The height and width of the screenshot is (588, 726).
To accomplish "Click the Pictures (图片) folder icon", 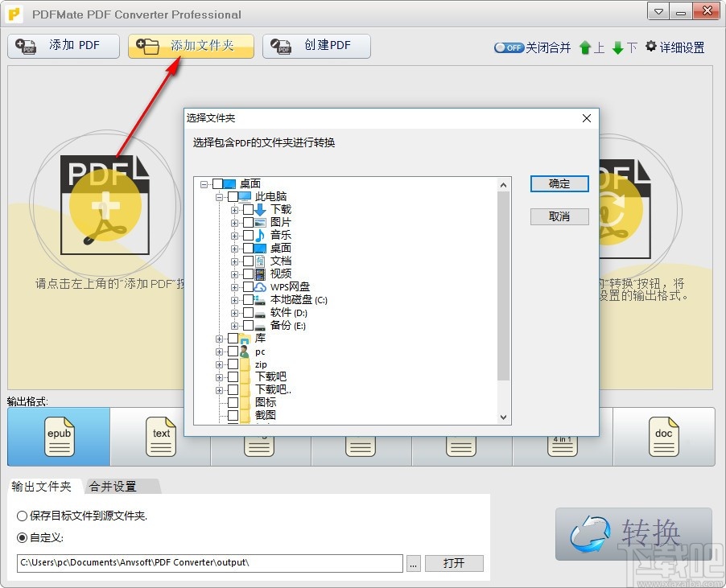I will [260, 223].
